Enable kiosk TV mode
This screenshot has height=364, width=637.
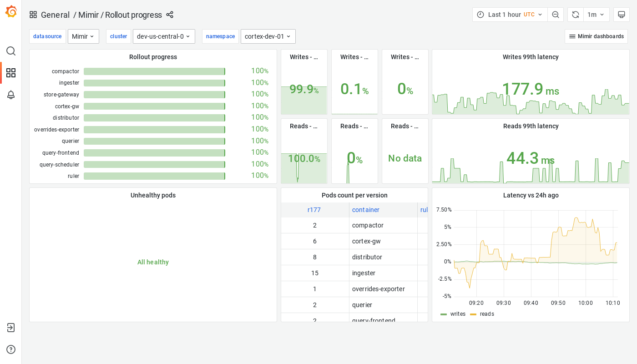(621, 14)
